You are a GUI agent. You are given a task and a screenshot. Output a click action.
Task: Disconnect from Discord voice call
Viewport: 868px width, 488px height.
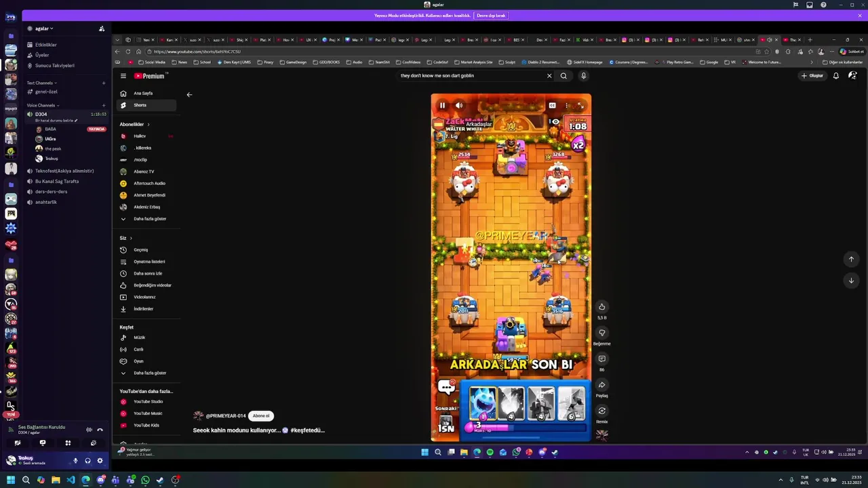tap(100, 430)
